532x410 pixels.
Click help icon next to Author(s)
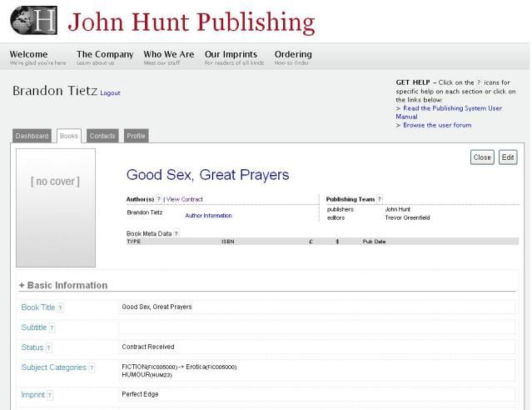(158, 199)
